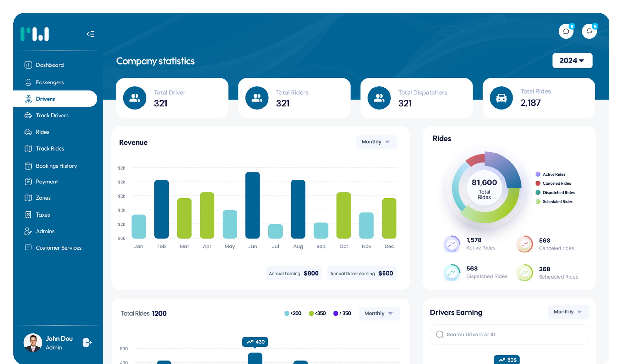The height and width of the screenshot is (364, 621).
Task: Click the logout icon beside John Dou
Action: pyautogui.click(x=87, y=342)
